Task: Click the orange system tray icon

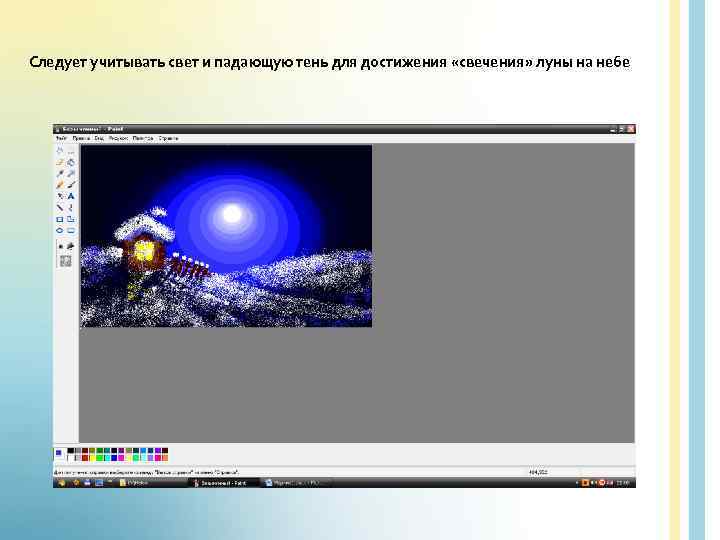Action: pos(585,483)
